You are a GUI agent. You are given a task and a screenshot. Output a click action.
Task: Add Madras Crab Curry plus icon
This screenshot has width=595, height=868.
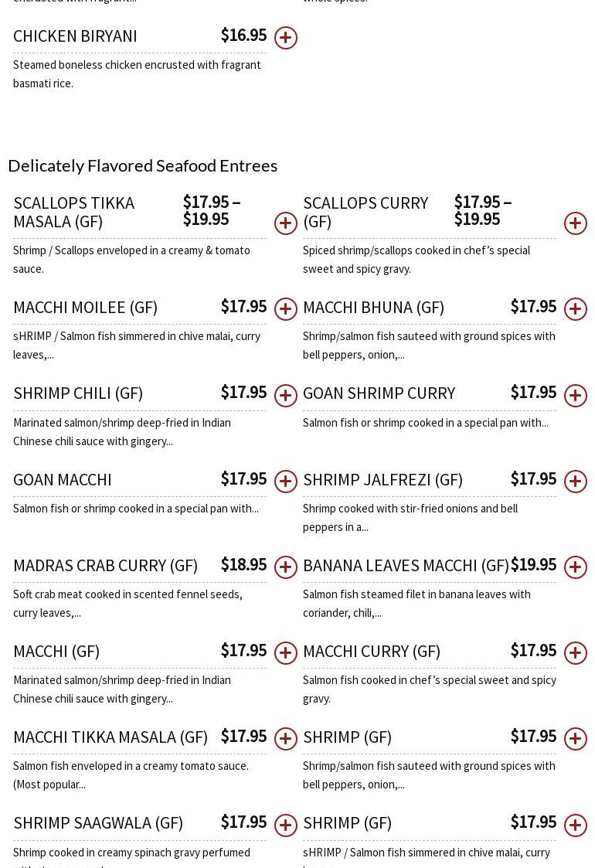pyautogui.click(x=286, y=567)
